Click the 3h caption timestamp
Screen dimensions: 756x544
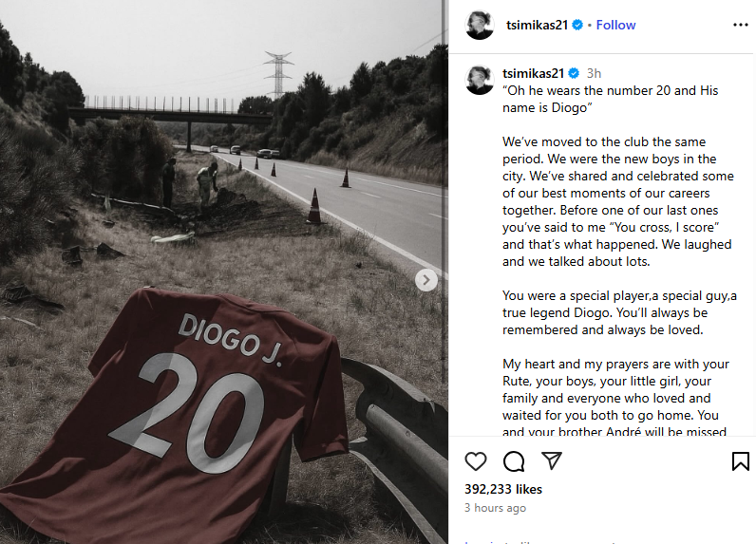coord(594,73)
